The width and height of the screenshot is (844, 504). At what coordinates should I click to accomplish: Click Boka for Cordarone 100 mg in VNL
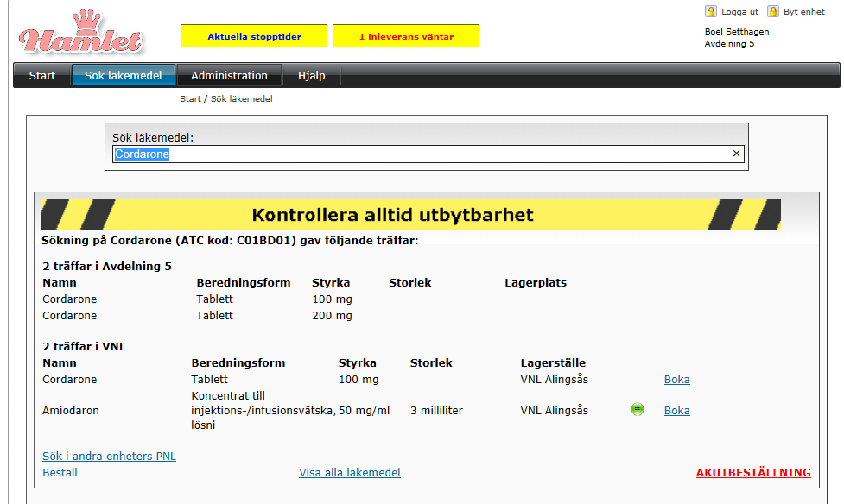pos(676,379)
